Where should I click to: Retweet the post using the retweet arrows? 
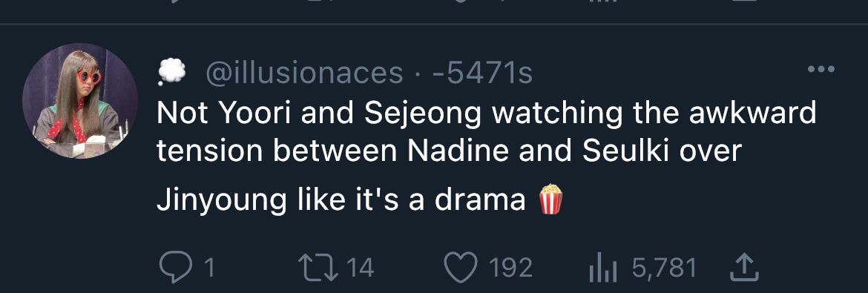[320, 268]
